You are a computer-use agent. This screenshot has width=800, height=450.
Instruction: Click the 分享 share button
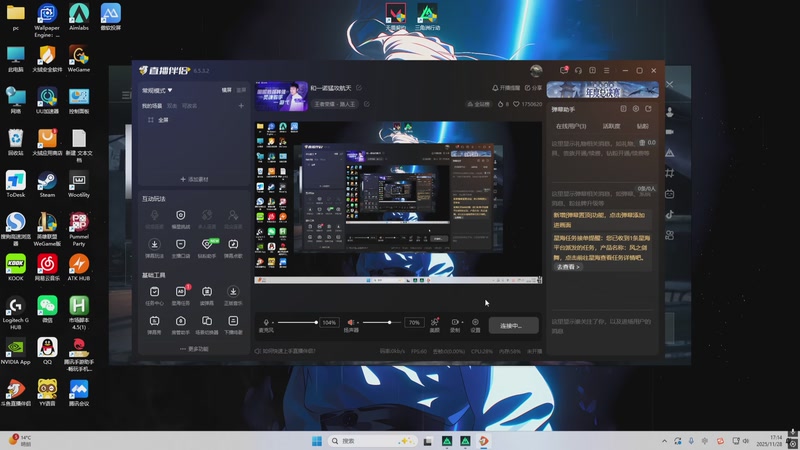click(534, 88)
